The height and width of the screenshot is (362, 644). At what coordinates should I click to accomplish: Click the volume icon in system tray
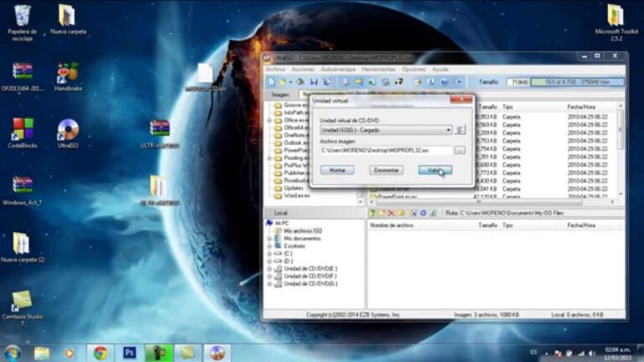tap(592, 353)
